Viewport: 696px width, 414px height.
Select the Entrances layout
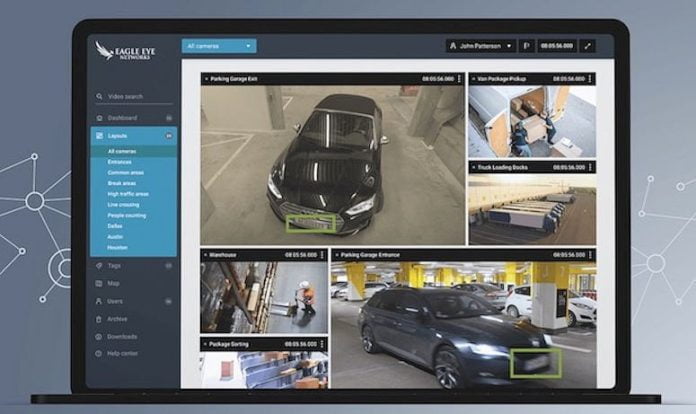[119, 162]
